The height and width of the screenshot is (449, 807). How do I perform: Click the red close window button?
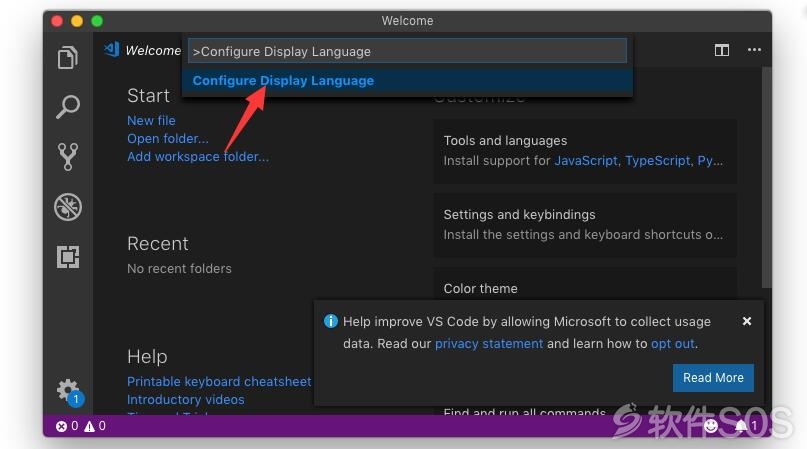tap(57, 21)
